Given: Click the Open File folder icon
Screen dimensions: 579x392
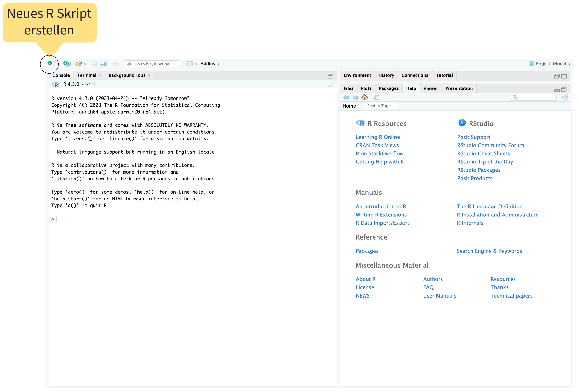Looking at the screenshot, I should pos(79,64).
